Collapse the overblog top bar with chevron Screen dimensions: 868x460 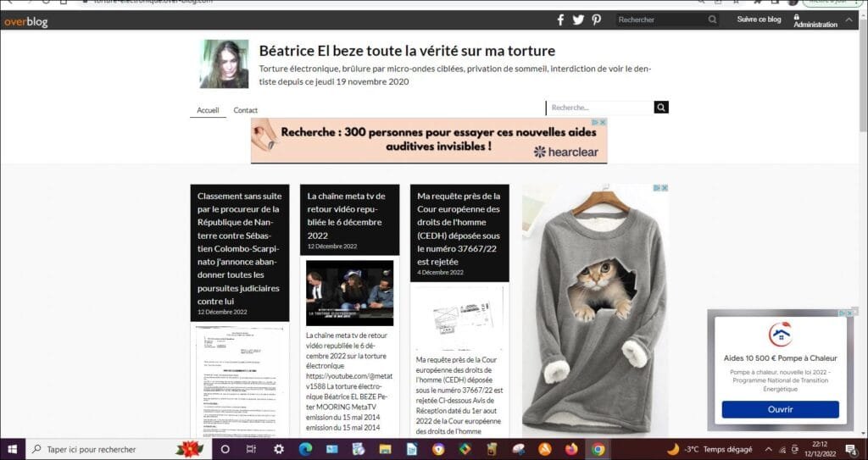pyautogui.click(x=849, y=19)
